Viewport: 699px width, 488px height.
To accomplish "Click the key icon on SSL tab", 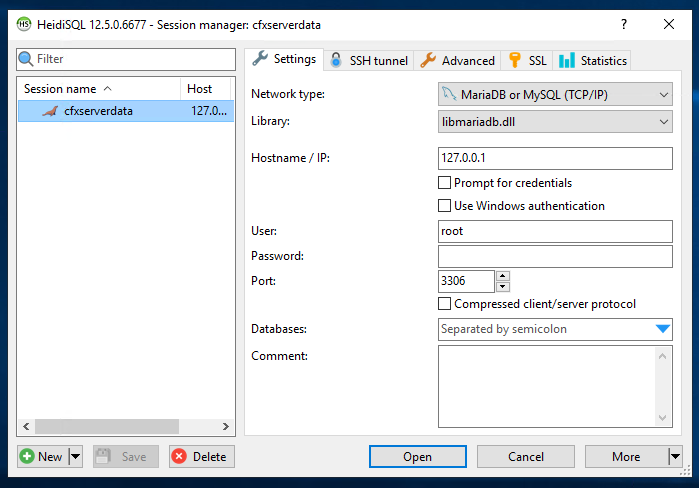I will coord(515,60).
